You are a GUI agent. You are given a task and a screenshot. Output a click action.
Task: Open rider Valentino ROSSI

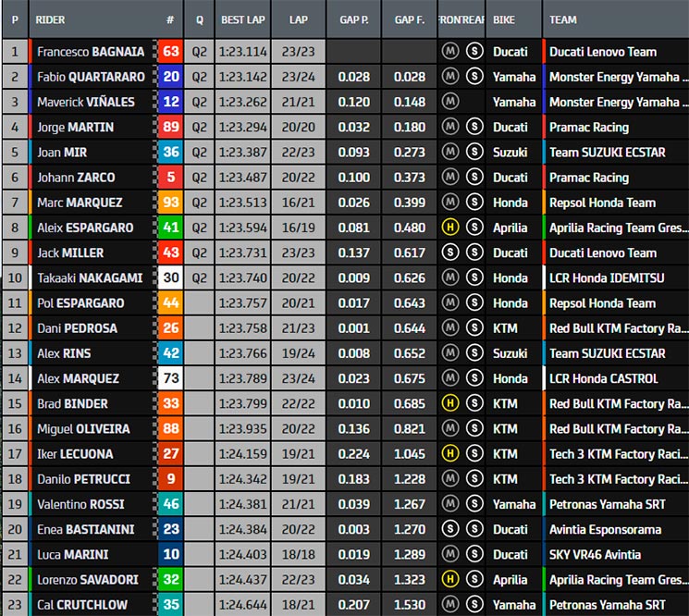(x=80, y=504)
